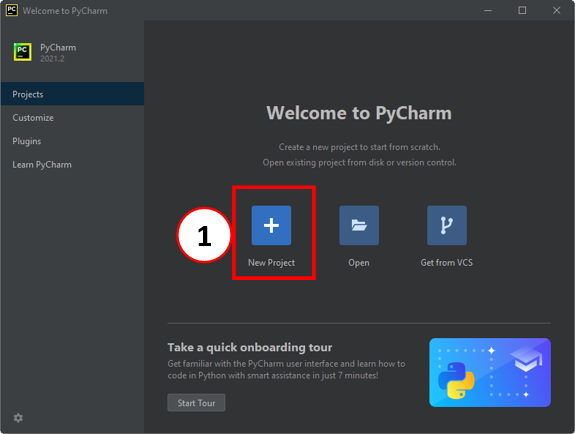Viewport: 575px width, 434px height.
Task: Click the Get from VCS branch icon
Action: 447,225
